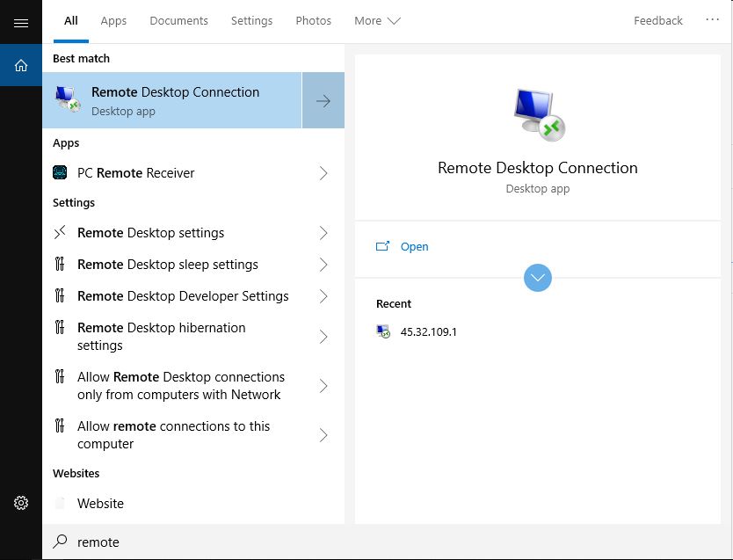Open the three-dot options menu
This screenshot has width=733, height=560.
pos(712,19)
